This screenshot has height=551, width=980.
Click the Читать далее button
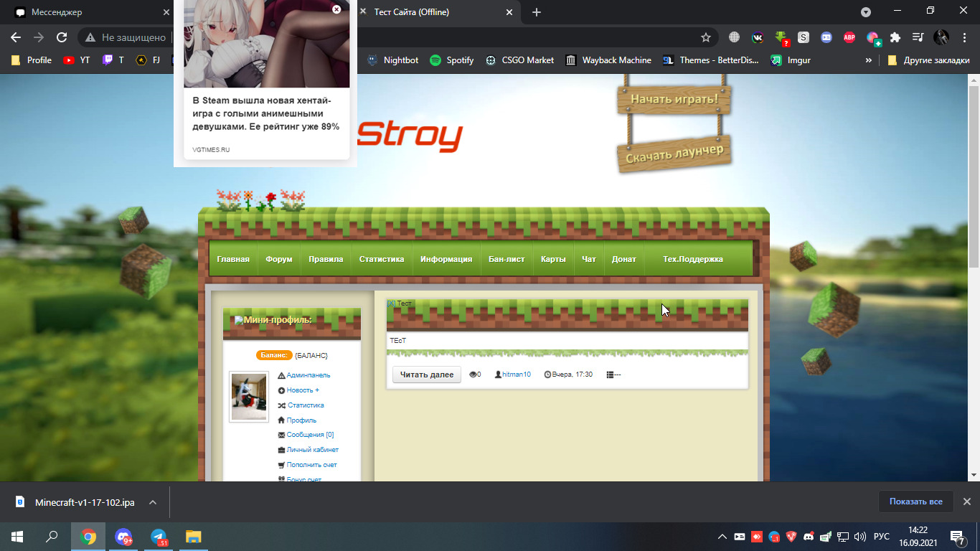tap(426, 375)
